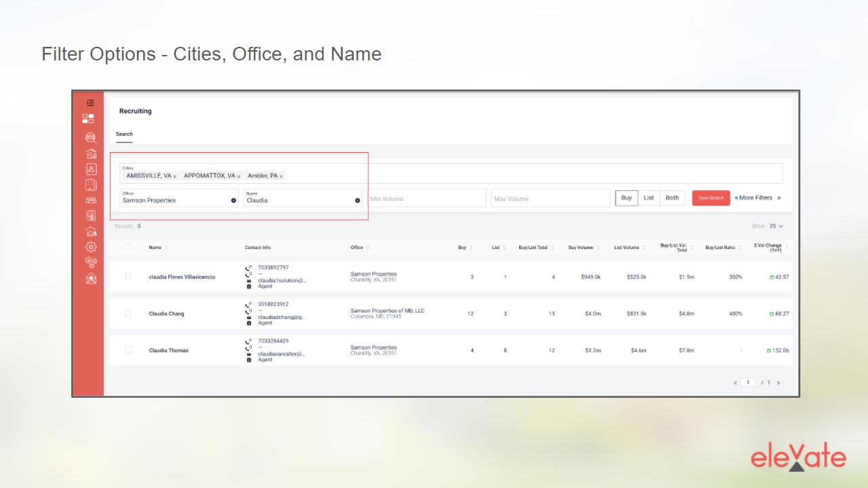Viewport: 868px width, 488px height.
Task: Open agent Claudia Thomas
Action: click(x=169, y=350)
